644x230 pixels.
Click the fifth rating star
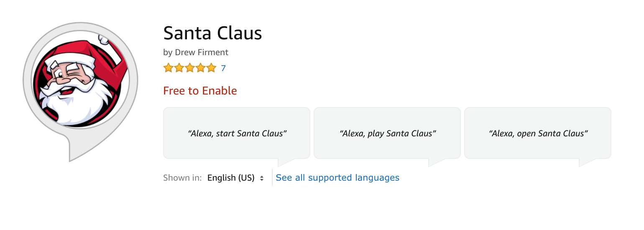coord(211,68)
